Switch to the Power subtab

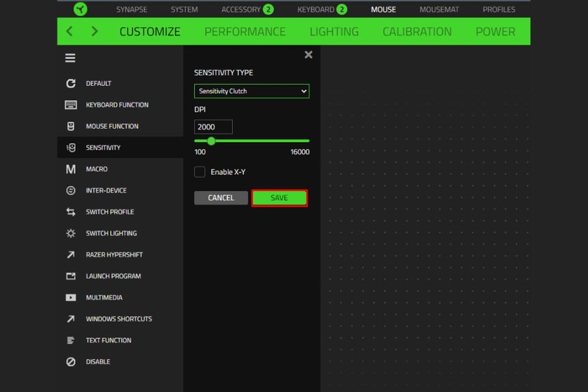point(495,32)
